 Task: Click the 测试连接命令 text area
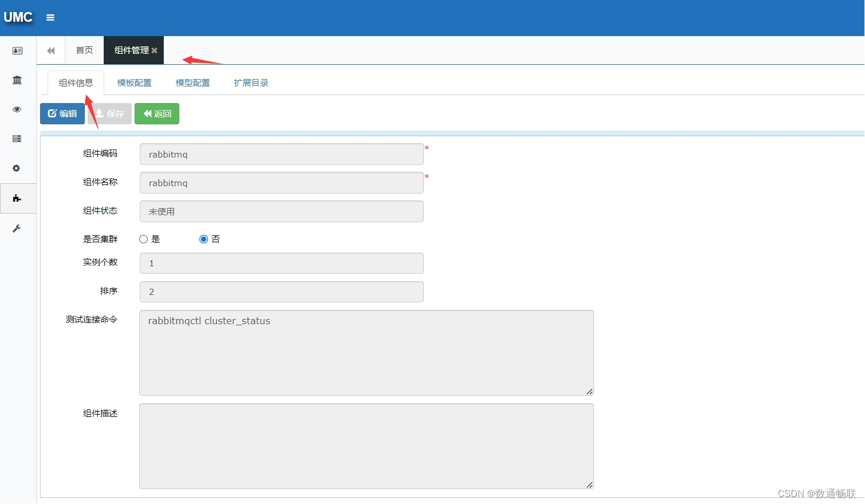pyautogui.click(x=366, y=353)
